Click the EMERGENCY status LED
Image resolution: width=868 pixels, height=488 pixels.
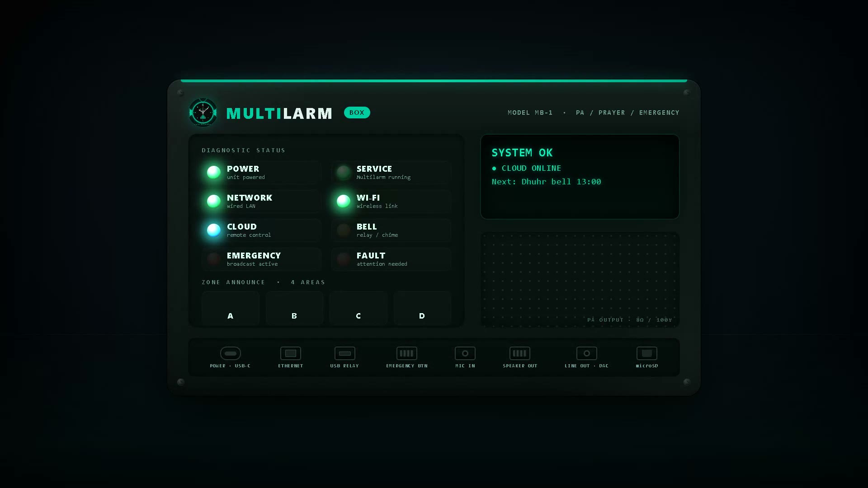(x=214, y=259)
